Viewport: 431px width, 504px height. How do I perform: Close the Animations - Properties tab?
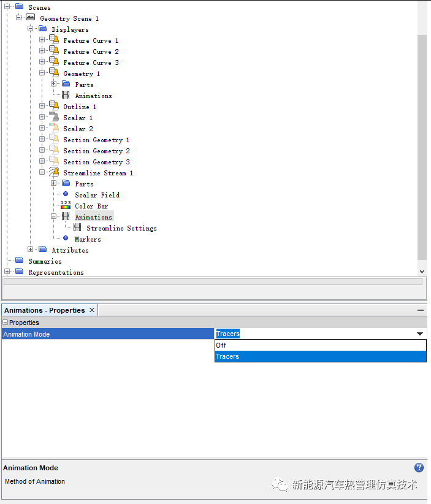click(x=92, y=310)
